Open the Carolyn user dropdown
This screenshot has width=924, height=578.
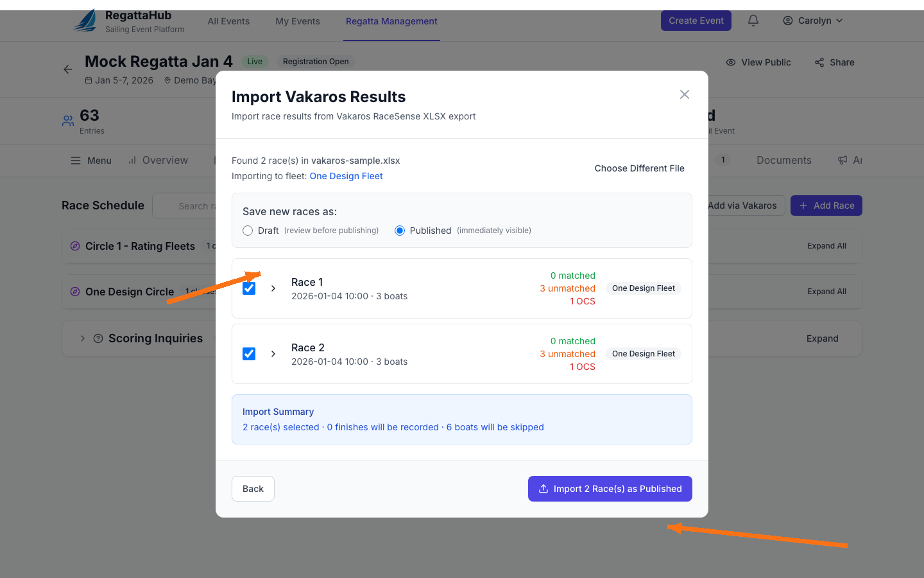812,21
